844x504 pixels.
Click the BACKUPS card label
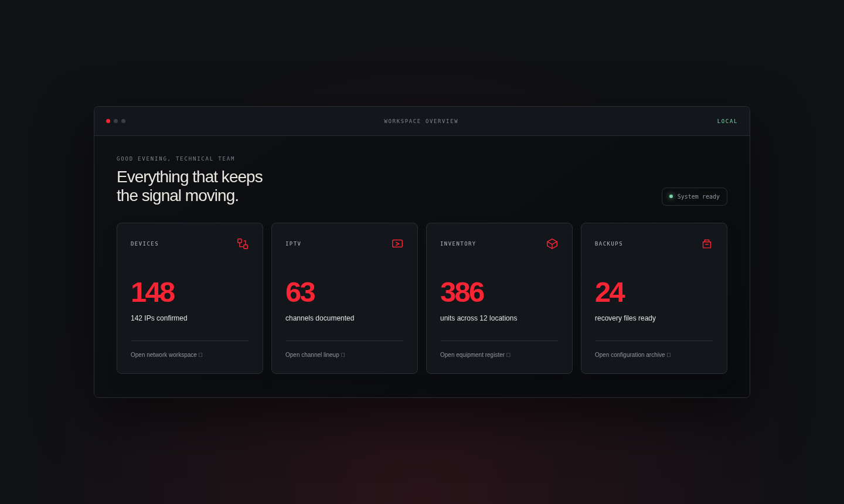coord(609,244)
